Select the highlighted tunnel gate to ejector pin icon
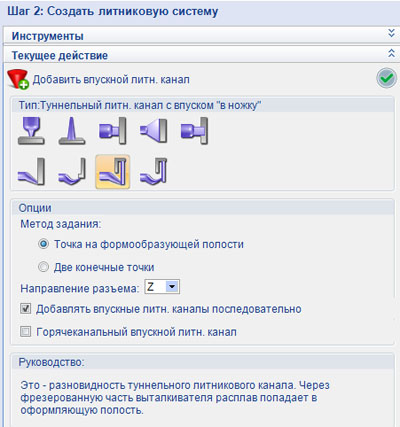Image resolution: width=400 pixels, height=427 pixels. [x=113, y=172]
